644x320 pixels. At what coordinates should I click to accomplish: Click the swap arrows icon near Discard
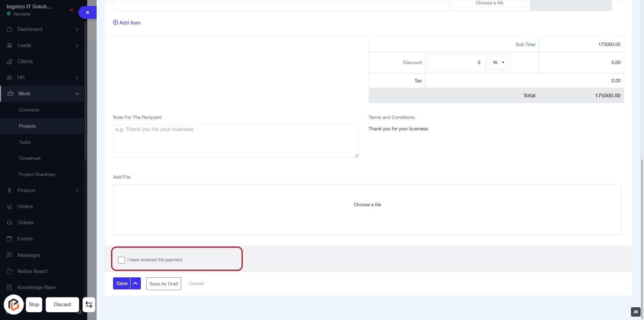[x=89, y=305]
